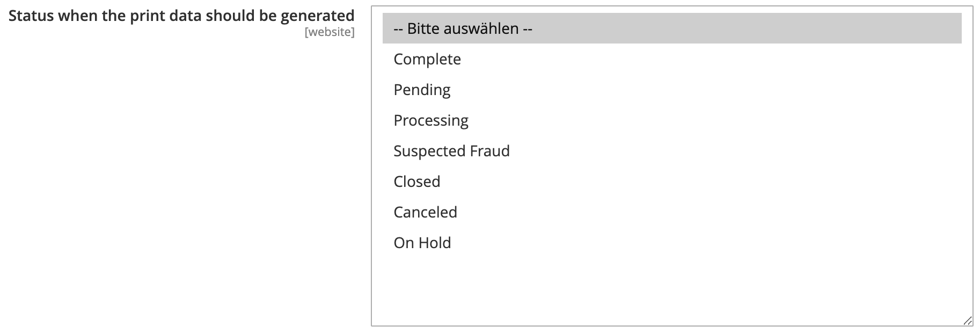Select Pending from the status list
The image size is (980, 333).
click(422, 90)
